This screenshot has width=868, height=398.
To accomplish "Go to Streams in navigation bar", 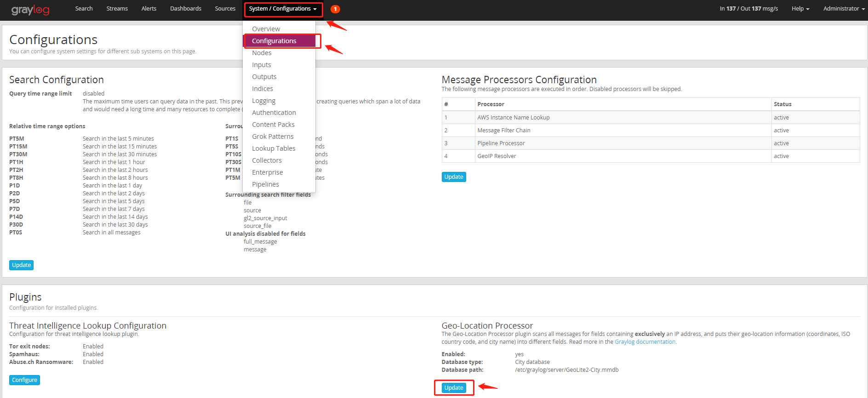I will [x=117, y=9].
